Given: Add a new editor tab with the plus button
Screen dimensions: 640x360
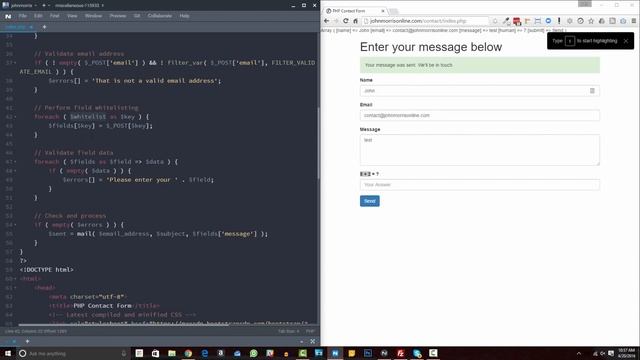Looking at the screenshot, I should pos(44,27).
